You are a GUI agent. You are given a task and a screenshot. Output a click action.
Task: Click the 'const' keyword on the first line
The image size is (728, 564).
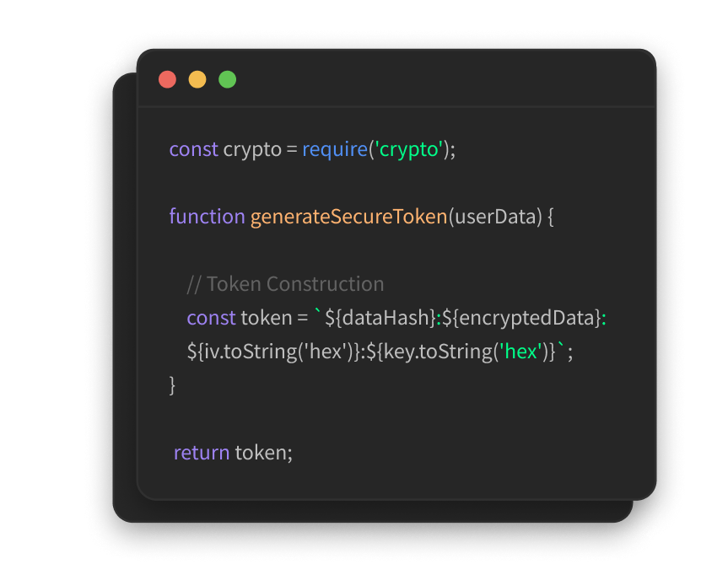tap(194, 149)
